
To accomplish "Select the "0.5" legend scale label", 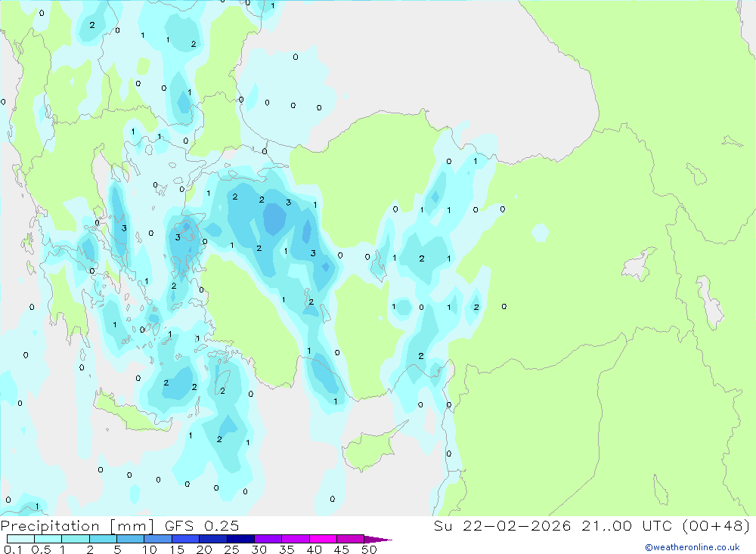I will [x=41, y=549].
